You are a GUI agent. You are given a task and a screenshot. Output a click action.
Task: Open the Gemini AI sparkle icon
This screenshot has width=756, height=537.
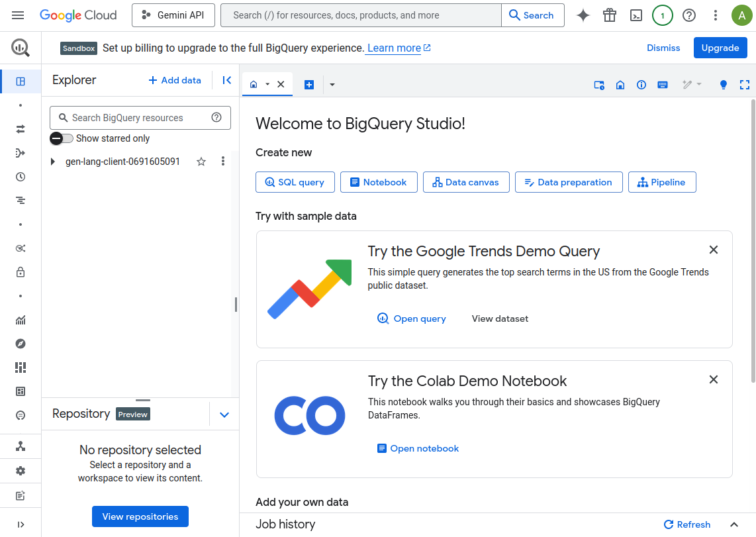[x=583, y=15]
